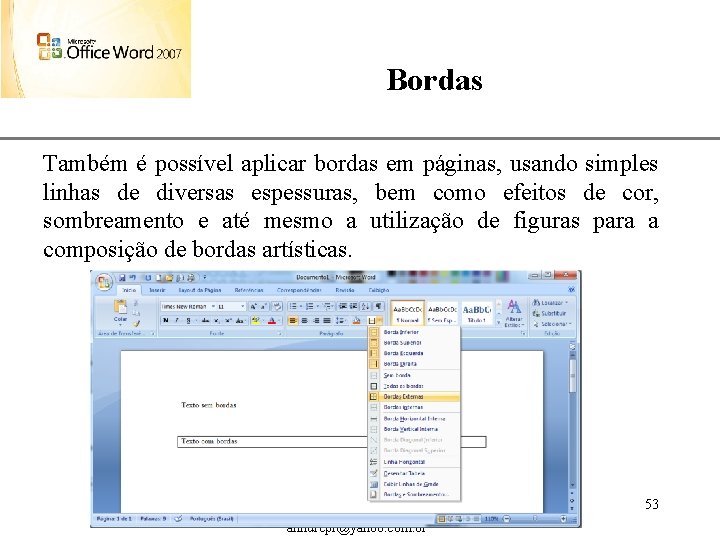The image size is (720, 540).
Task: Open the Fonte dialog launcher
Action: pos(280,334)
